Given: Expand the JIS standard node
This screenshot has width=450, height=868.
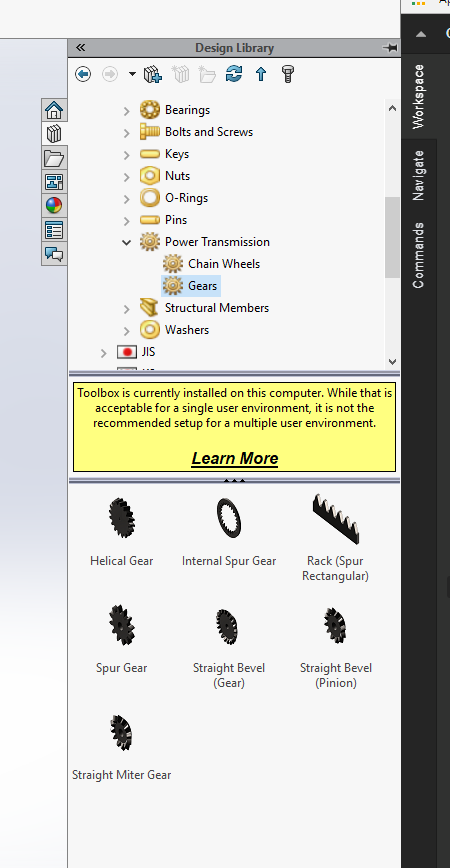Looking at the screenshot, I should (104, 353).
